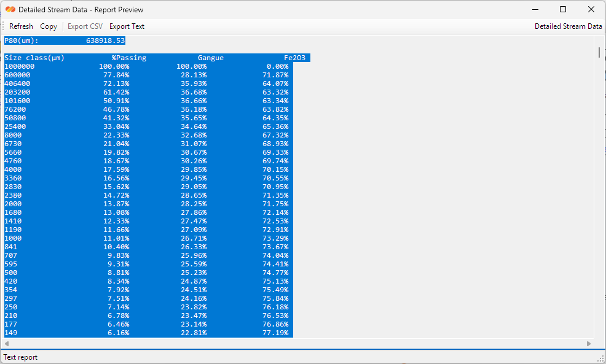Viewport: 606px width, 364px height.
Task: Click the passing value 77.84%
Action: click(x=116, y=75)
